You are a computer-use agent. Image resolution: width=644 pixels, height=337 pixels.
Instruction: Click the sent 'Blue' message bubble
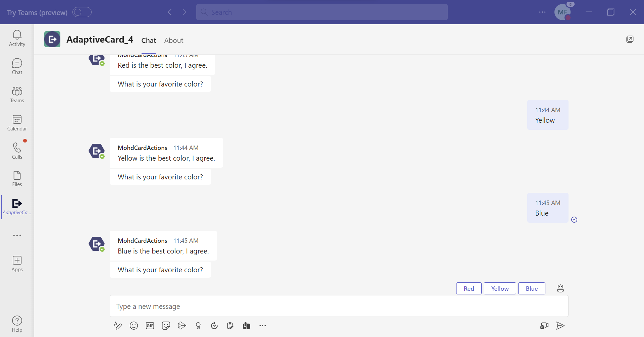coord(548,208)
